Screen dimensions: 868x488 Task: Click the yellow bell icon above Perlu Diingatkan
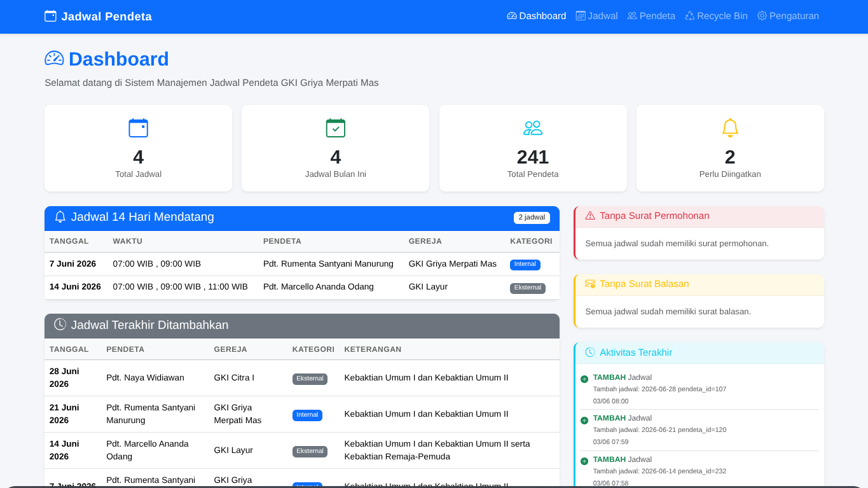[730, 128]
